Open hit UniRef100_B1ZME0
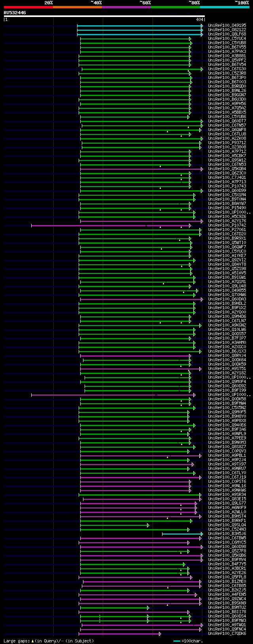253x644 pixels. (227, 582)
